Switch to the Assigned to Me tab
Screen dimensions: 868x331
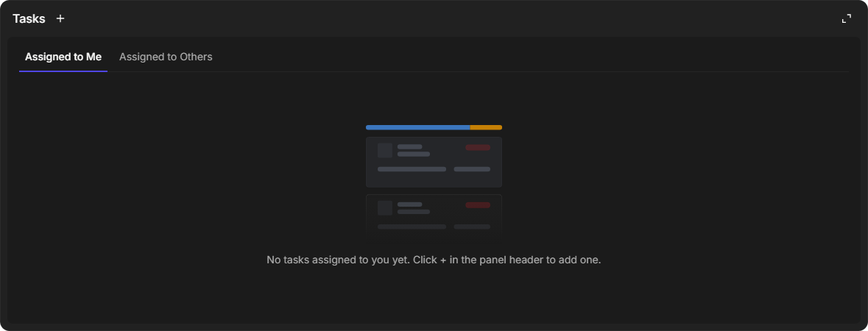(x=63, y=57)
